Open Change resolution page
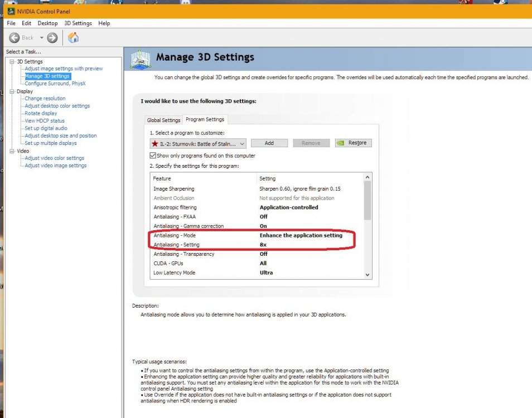532x418 pixels. (x=45, y=98)
